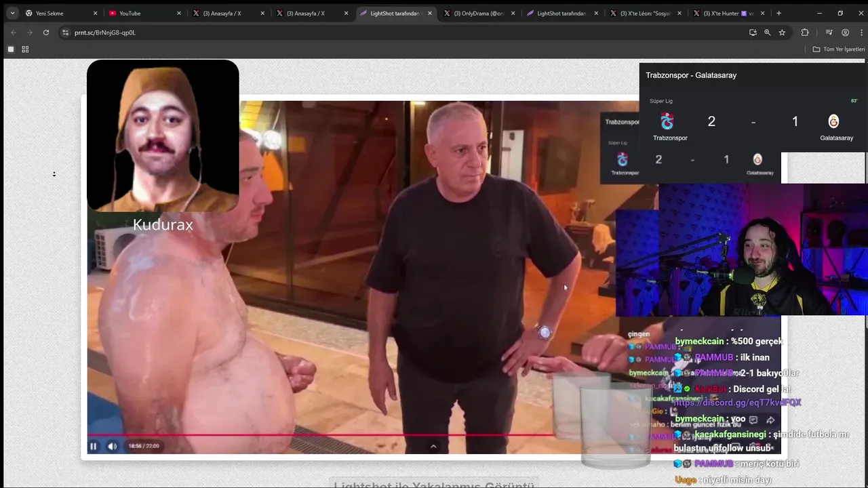
Task: Click the first bookmark bar square icon
Action: tap(11, 49)
